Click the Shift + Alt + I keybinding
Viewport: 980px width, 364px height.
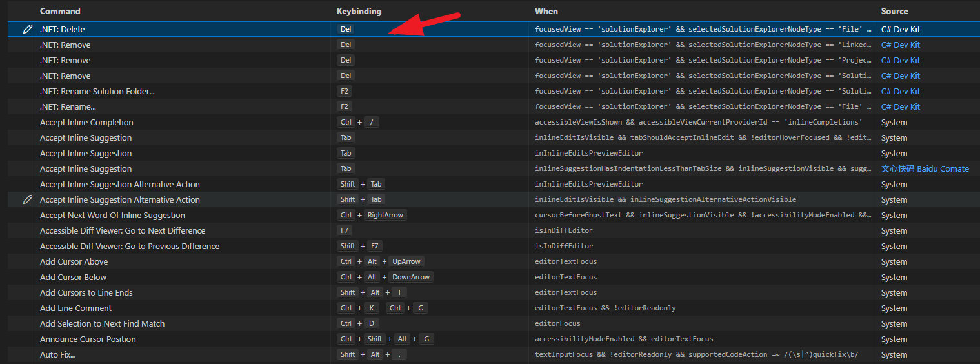[372, 292]
